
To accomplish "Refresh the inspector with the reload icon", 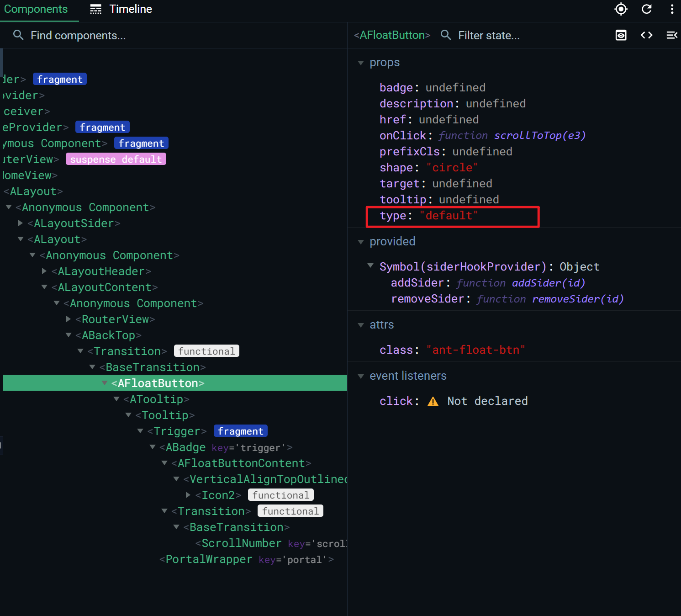I will click(x=646, y=9).
